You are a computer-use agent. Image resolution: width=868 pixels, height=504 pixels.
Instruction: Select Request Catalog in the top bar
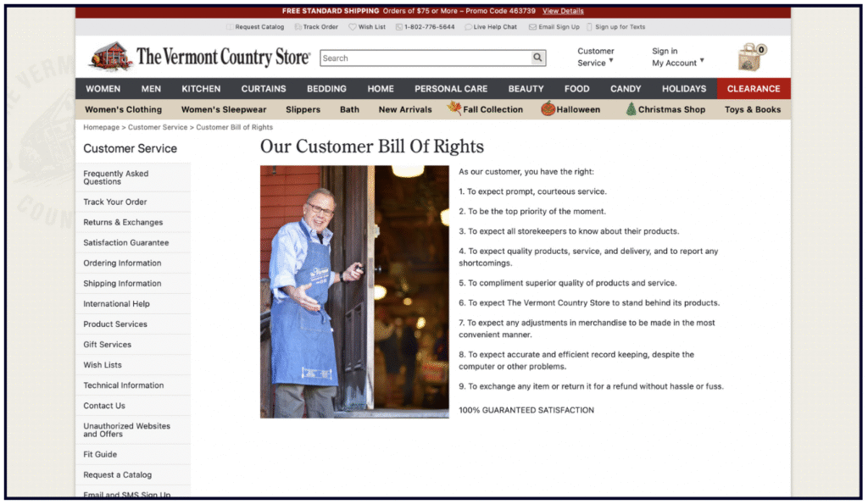click(x=255, y=27)
